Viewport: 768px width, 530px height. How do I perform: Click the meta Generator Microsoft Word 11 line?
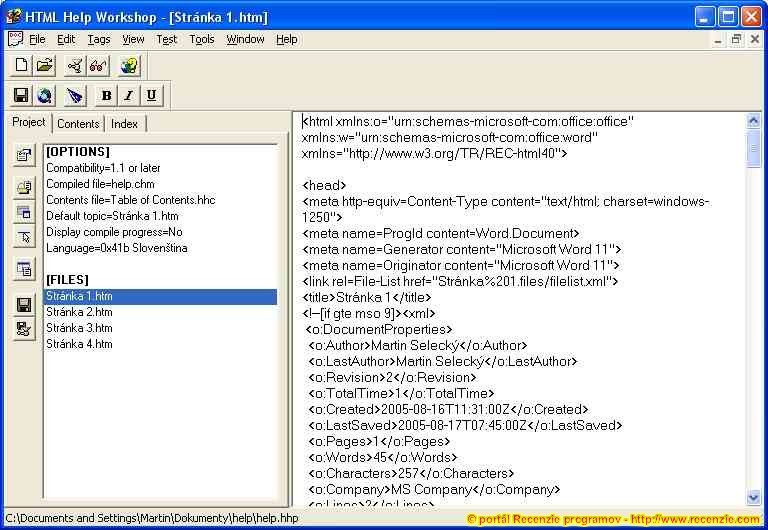pos(462,249)
